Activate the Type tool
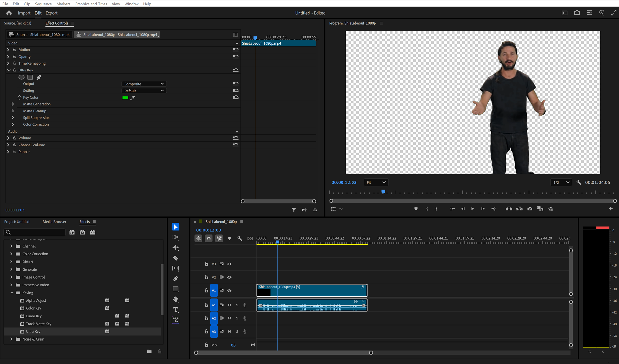This screenshot has width=619, height=364. (176, 309)
